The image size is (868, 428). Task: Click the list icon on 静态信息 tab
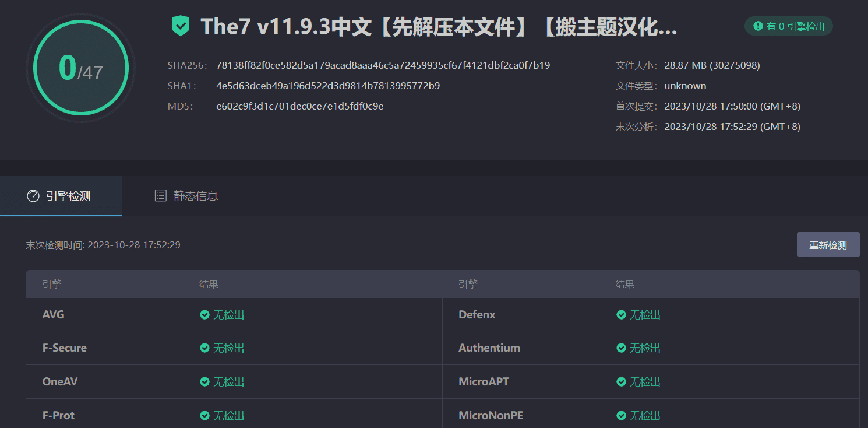(x=160, y=196)
